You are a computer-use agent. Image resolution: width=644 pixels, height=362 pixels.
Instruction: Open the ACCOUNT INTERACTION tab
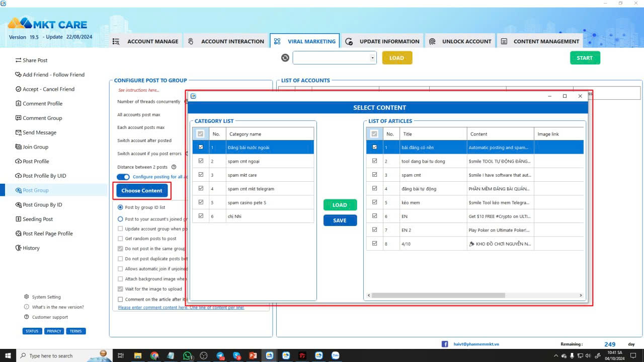pos(226,41)
